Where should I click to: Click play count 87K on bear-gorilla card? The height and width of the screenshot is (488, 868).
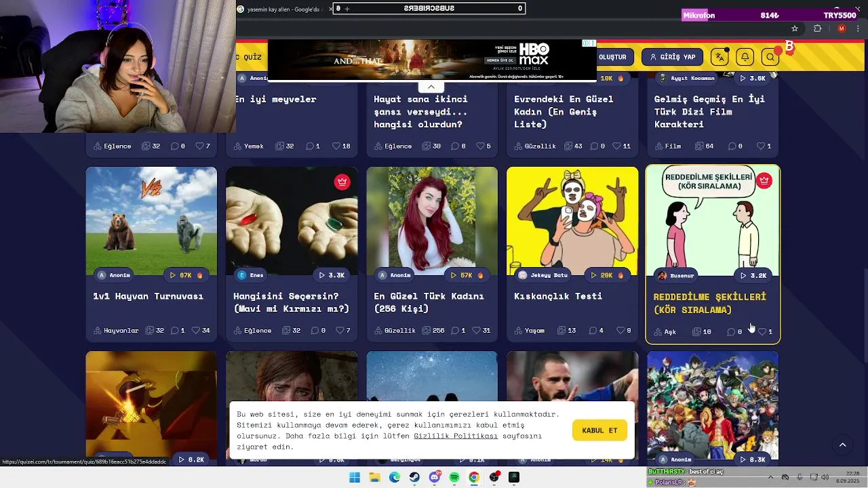(186, 275)
